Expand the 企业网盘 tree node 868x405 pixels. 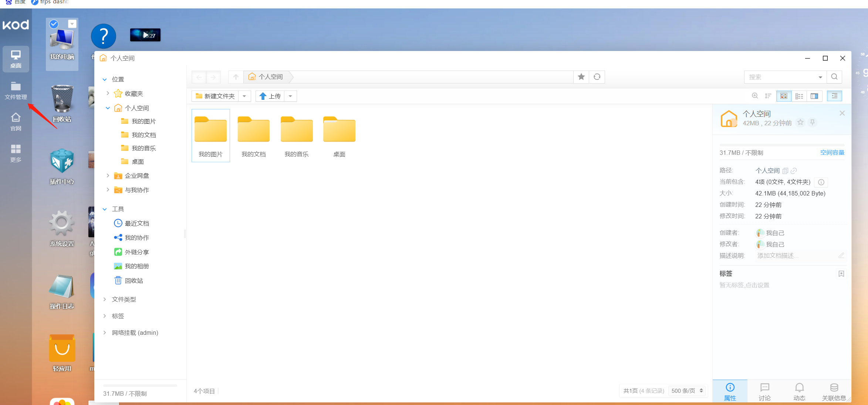click(x=108, y=176)
